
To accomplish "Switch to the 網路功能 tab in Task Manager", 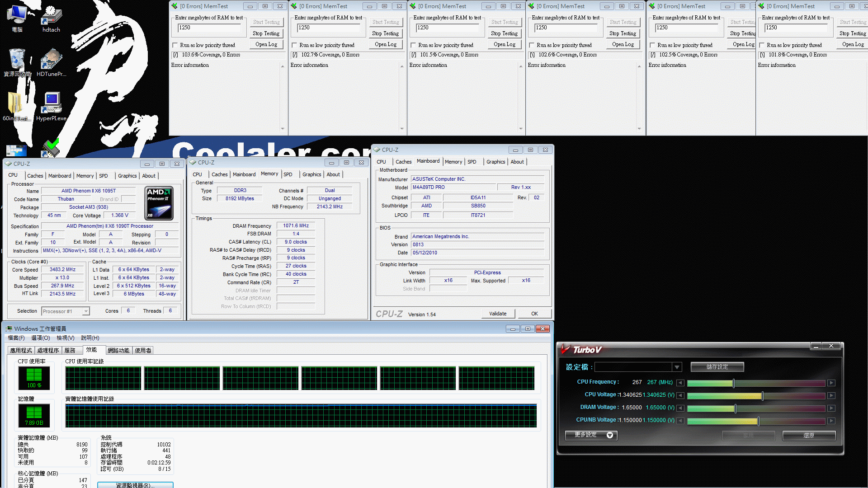I will click(118, 350).
